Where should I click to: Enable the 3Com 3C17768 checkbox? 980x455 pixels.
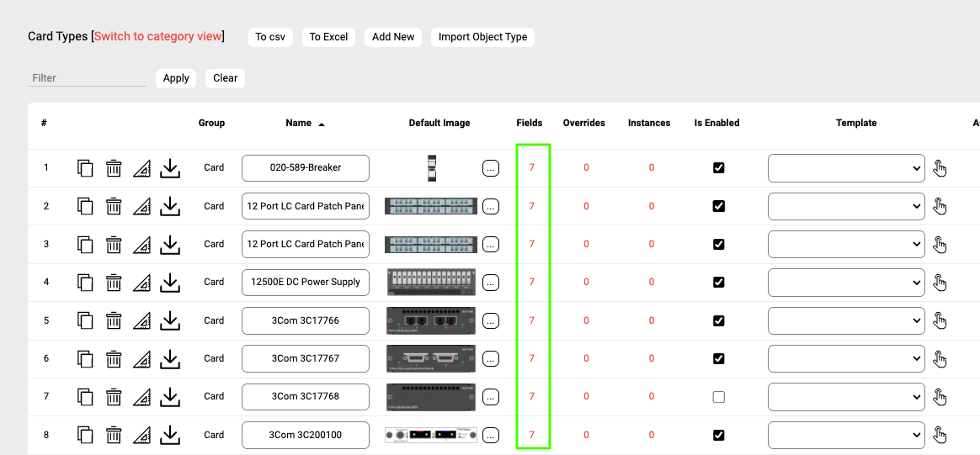(718, 397)
